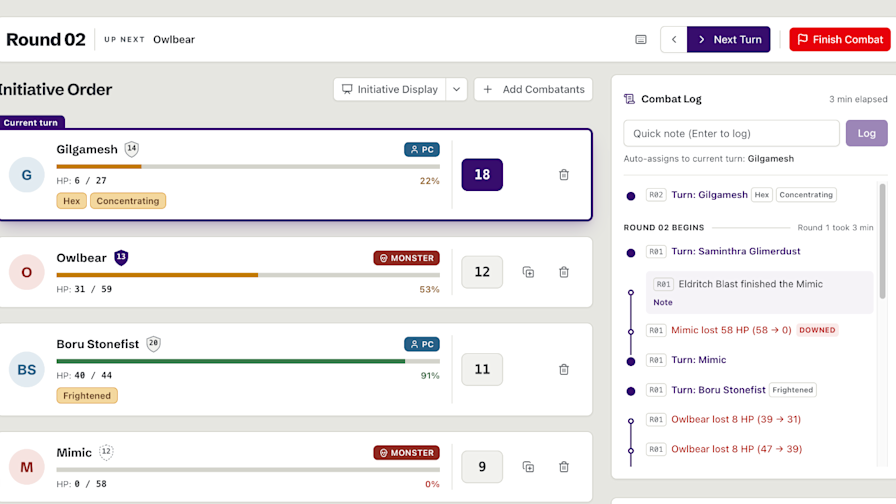This screenshot has height=504, width=896.
Task: Expand the Initiative Display dropdown arrow
Action: pos(457,89)
